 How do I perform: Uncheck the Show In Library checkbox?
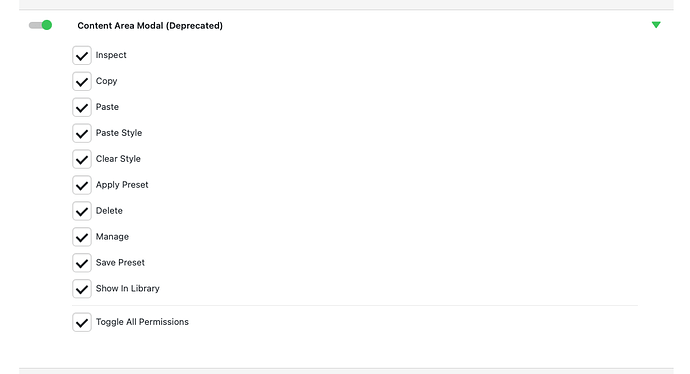click(82, 289)
